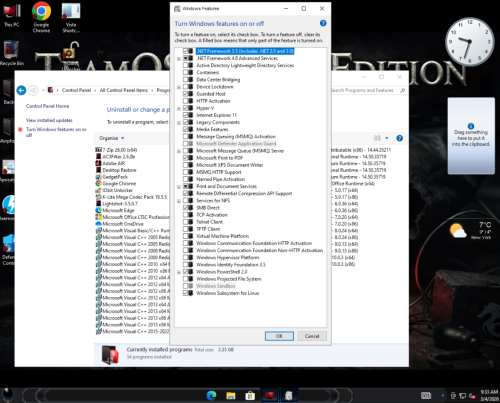Expand .NET Framework 4.8 Advanced Services node
Image resolution: width=500 pixels, height=403 pixels.
point(179,59)
